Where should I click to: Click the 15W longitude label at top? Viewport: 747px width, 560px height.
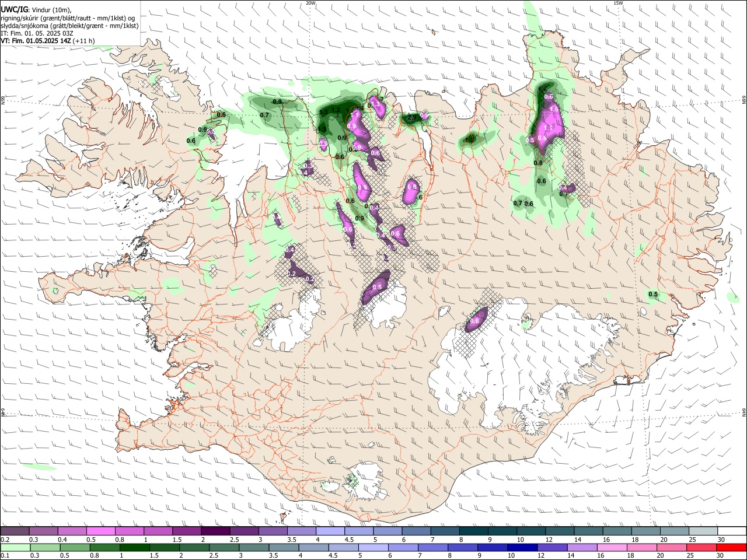tap(618, 2)
